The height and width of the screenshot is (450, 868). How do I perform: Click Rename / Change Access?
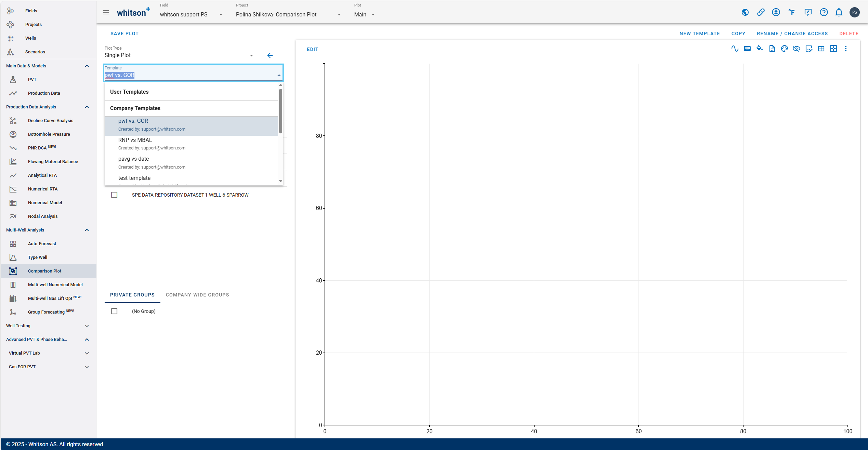(x=792, y=34)
